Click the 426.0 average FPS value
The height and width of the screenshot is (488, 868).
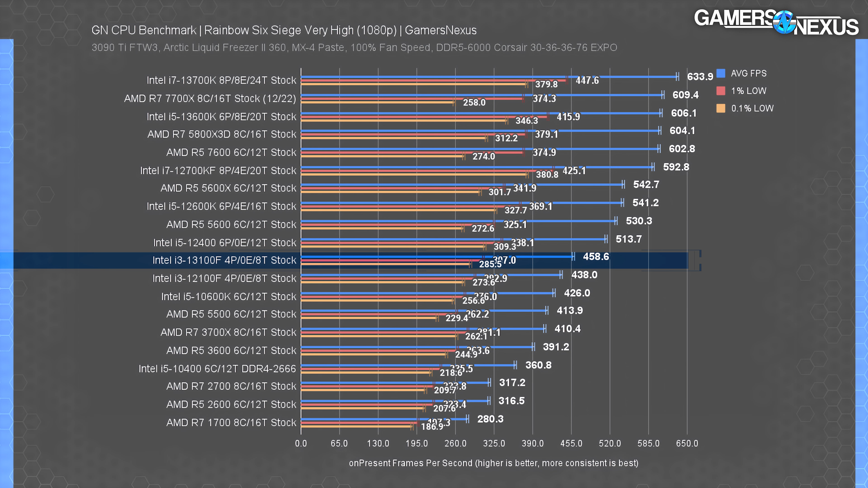(577, 293)
